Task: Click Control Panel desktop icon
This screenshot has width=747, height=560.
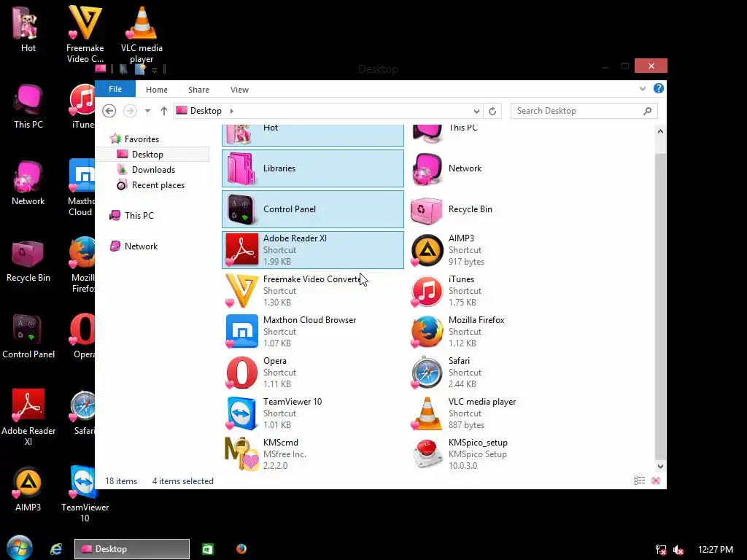Action: 28,336
